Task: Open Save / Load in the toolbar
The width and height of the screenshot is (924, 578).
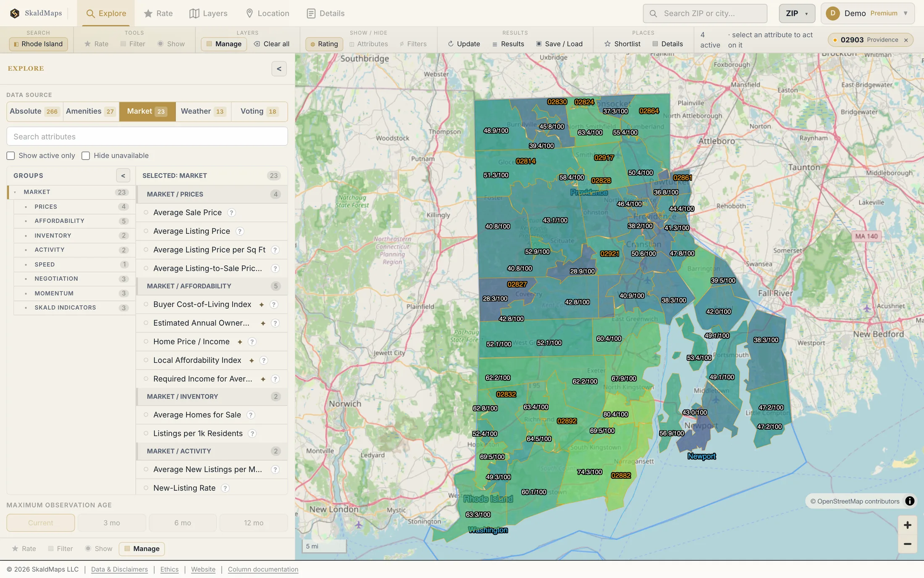Action: point(559,44)
